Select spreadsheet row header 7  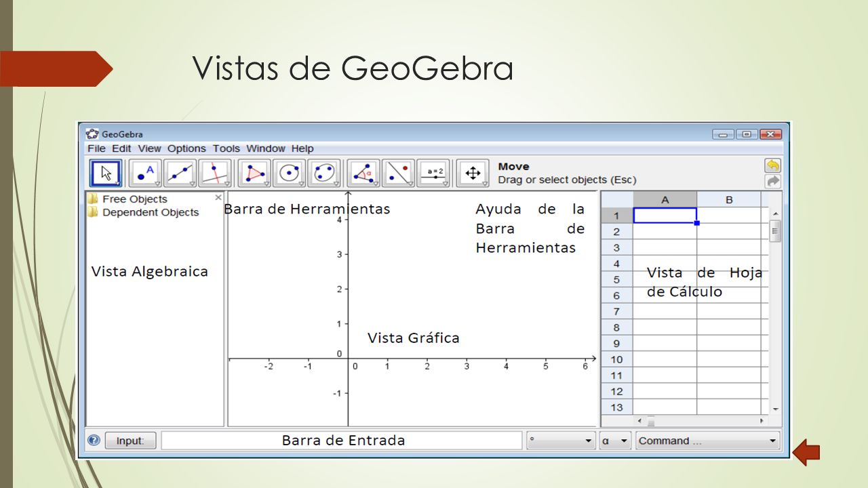[616, 312]
